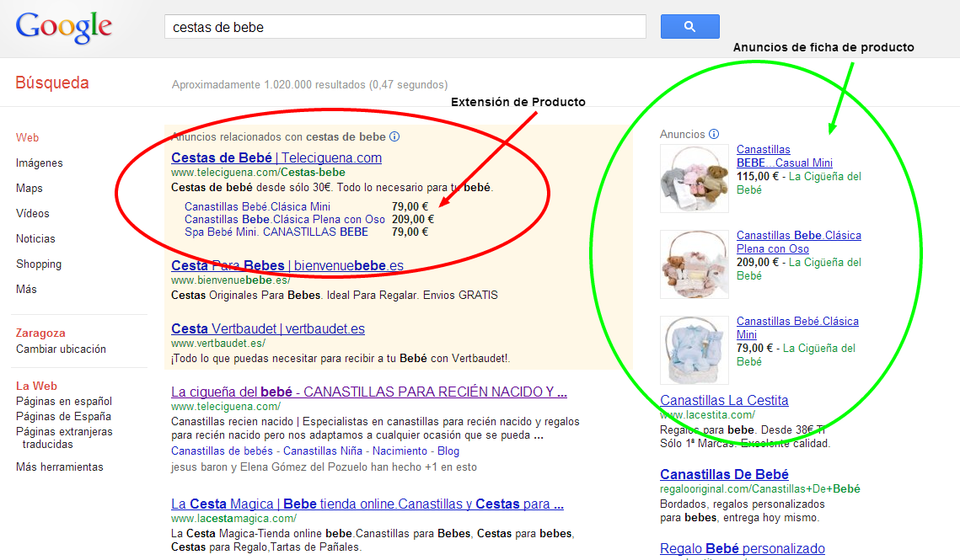The height and width of the screenshot is (560, 960).
Task: Click the 'Spa Bebé Mini. CANASTILLAS BEBE' product link
Action: coord(276,232)
